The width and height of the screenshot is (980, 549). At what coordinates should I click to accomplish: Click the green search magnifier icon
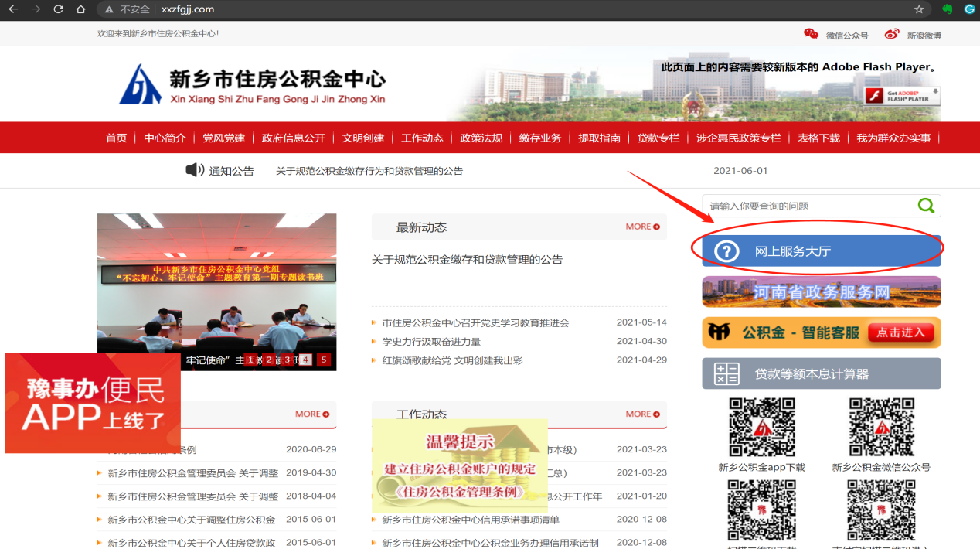pyautogui.click(x=925, y=206)
